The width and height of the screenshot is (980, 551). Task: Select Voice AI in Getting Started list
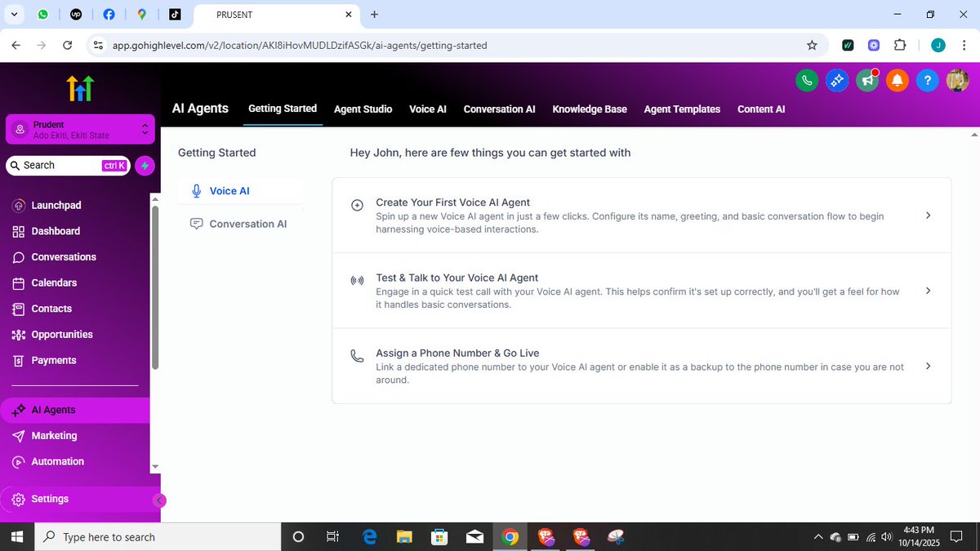click(x=241, y=191)
